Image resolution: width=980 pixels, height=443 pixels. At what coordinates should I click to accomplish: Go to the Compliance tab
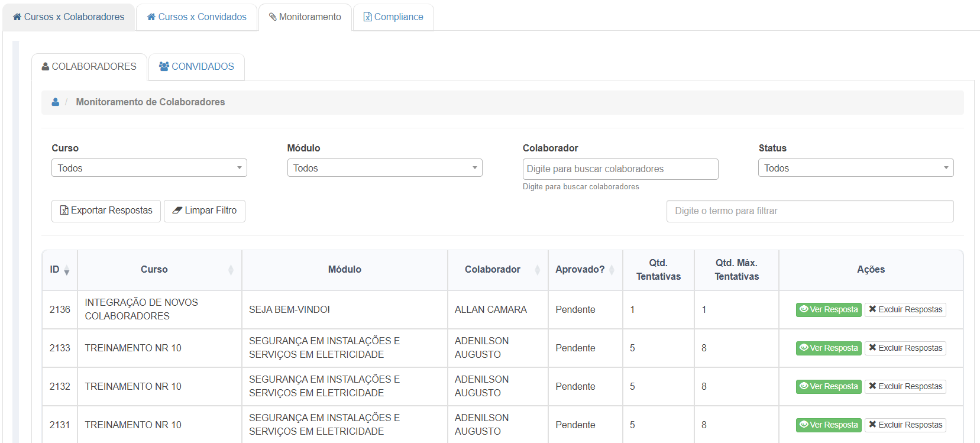(393, 17)
